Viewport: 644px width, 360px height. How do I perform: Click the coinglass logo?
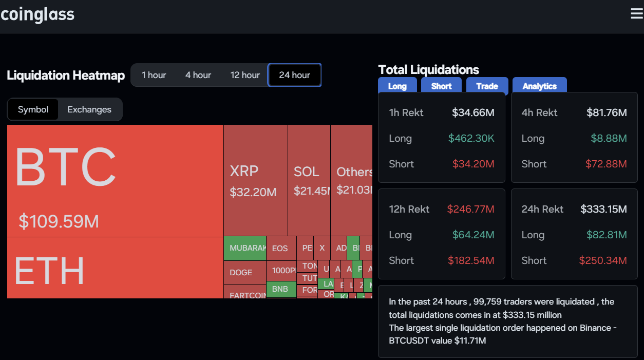pos(37,14)
